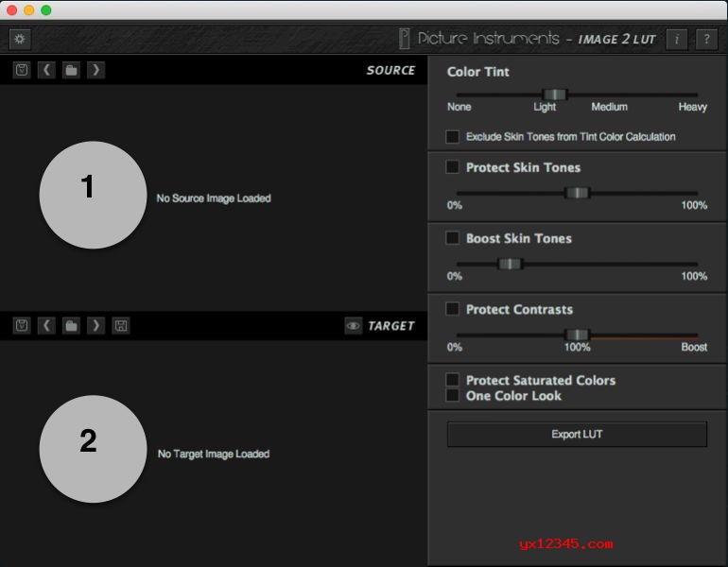Open a target image folder
Image resolution: width=728 pixels, height=567 pixels.
(x=71, y=325)
